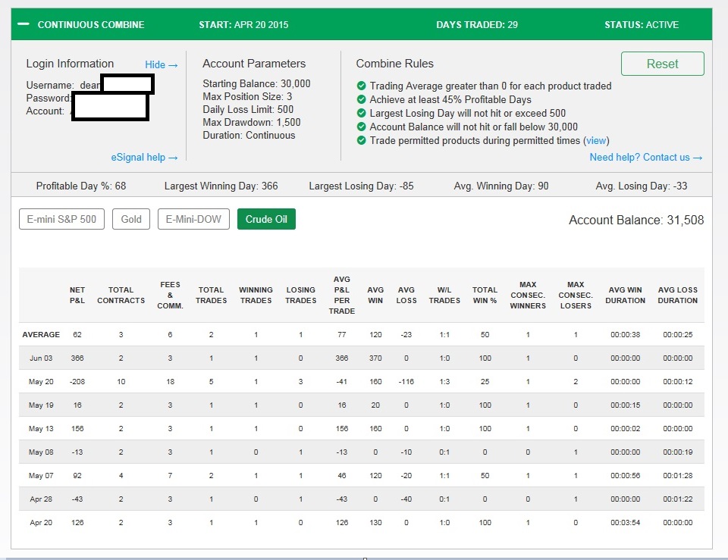Click the check icon for 45% Profitable Days

tap(362, 100)
